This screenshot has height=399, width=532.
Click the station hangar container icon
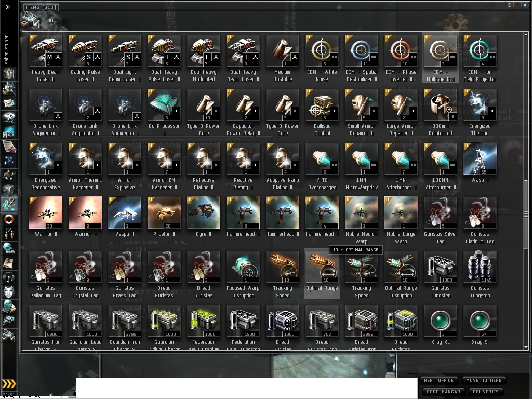[x=31, y=21]
